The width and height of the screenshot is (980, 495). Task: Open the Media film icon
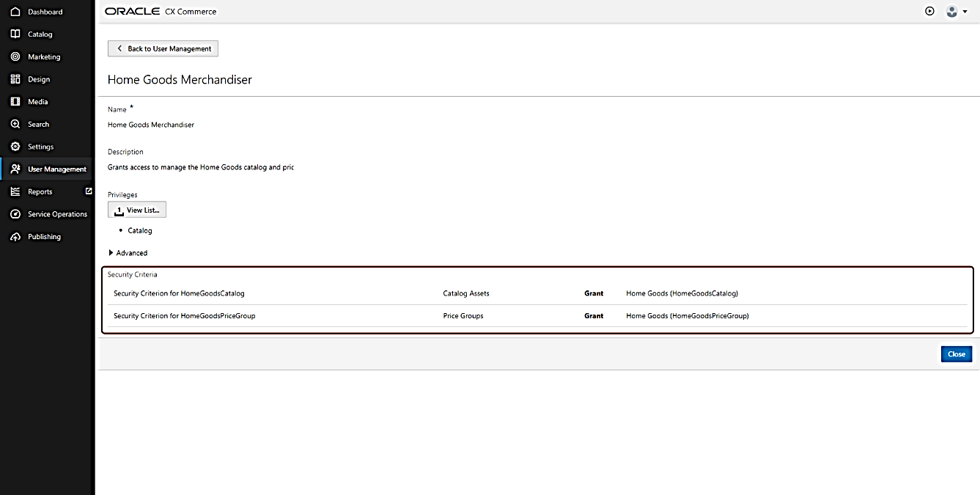coord(15,102)
